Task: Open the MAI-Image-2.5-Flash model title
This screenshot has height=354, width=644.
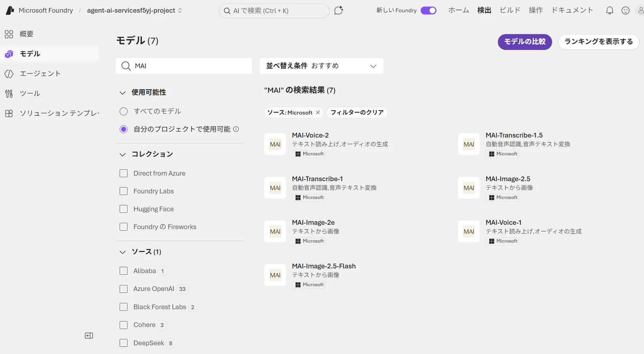Action: click(x=324, y=266)
